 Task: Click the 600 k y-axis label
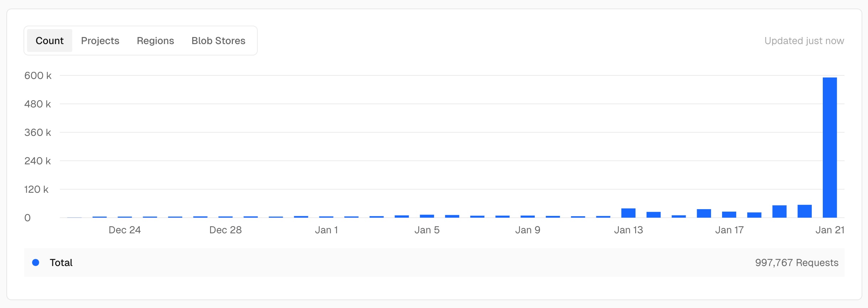point(38,75)
